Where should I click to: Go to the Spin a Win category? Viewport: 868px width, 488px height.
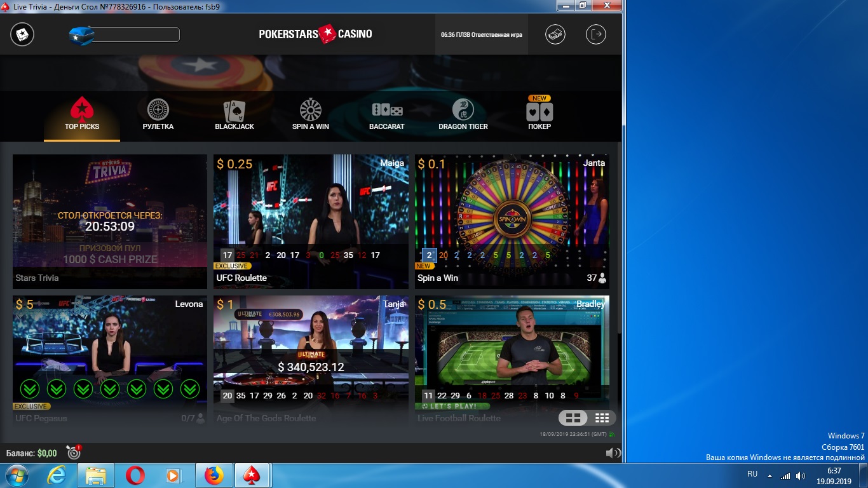pos(311,115)
